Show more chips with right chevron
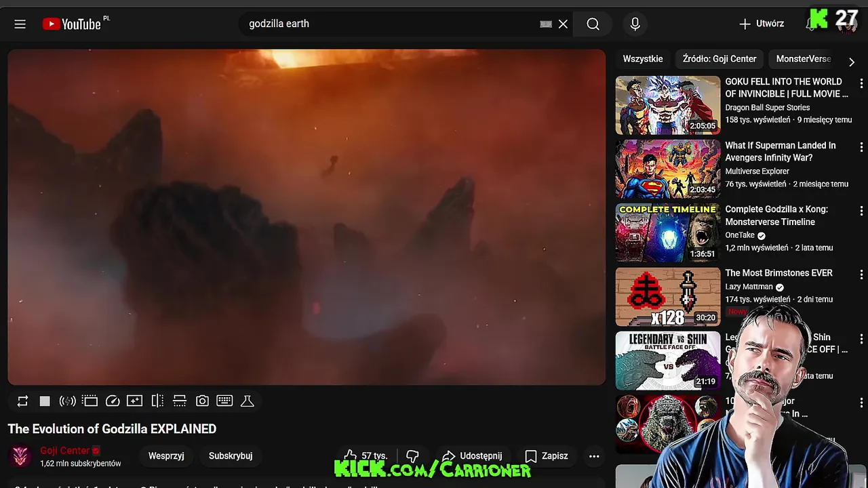The image size is (868, 488). 852,62
